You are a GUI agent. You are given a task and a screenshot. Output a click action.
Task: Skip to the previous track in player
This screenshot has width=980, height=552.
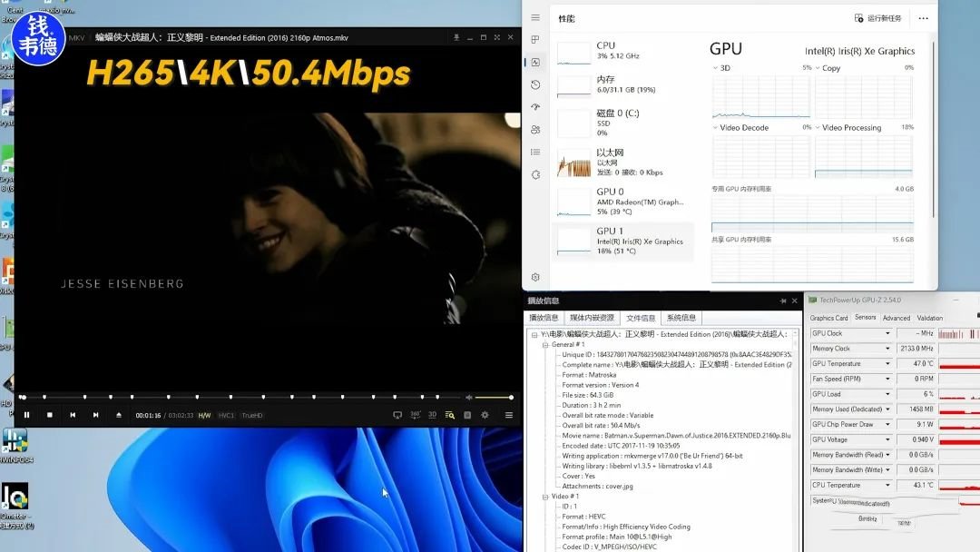click(x=73, y=415)
